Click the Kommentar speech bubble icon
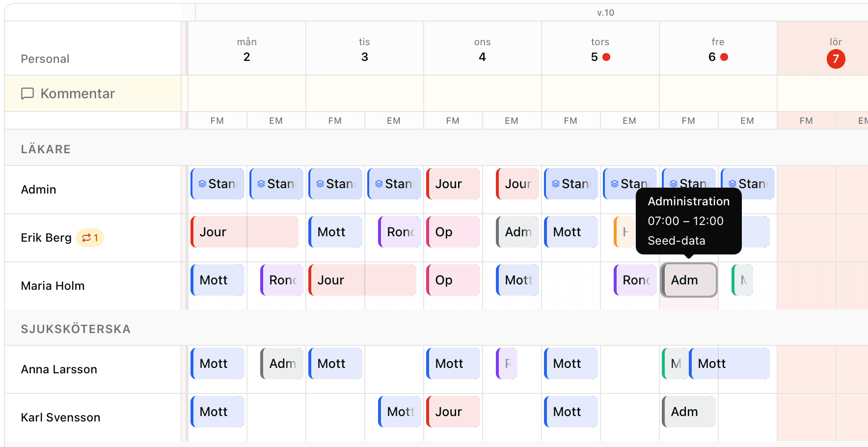The height and width of the screenshot is (447, 868). tap(27, 93)
